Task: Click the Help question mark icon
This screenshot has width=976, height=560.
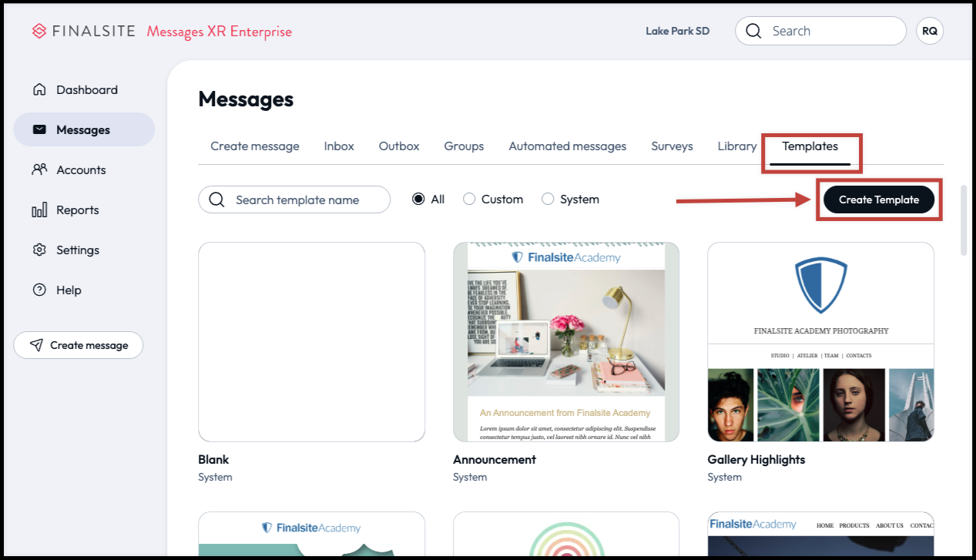Action: coord(39,290)
